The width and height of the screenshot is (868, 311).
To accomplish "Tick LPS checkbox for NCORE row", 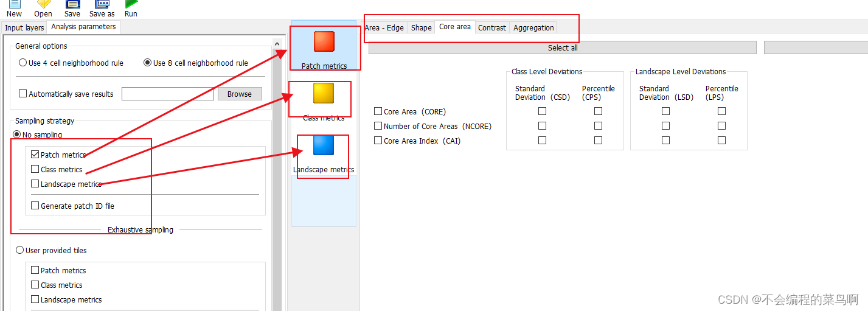I will click(x=722, y=126).
